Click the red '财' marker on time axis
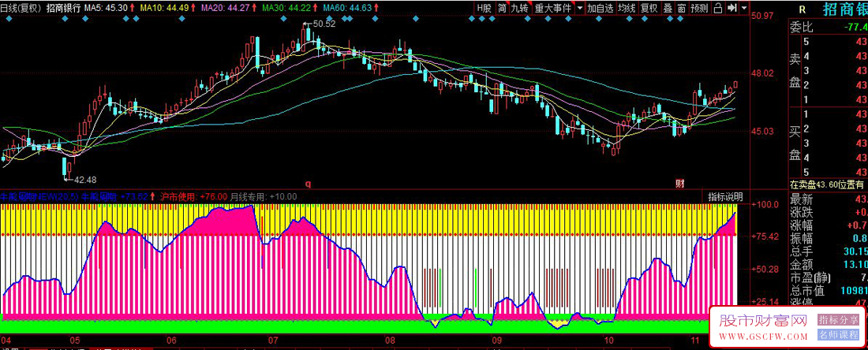The width and height of the screenshot is (868, 350). click(679, 182)
